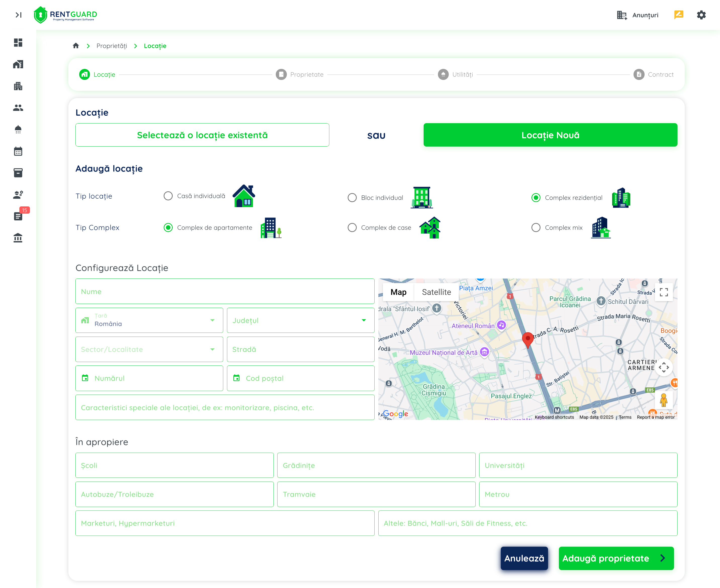Select Casă individuală location type
Viewport: 720px width, 588px height.
pos(168,196)
